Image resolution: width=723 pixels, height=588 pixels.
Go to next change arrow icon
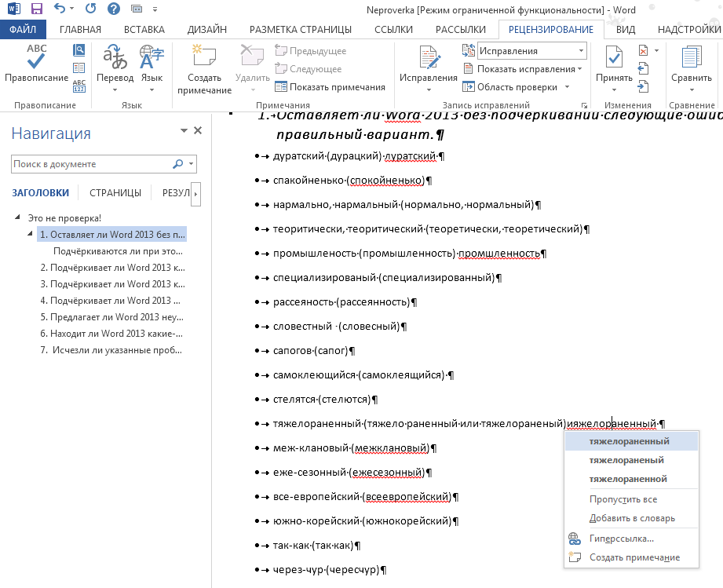click(x=643, y=86)
